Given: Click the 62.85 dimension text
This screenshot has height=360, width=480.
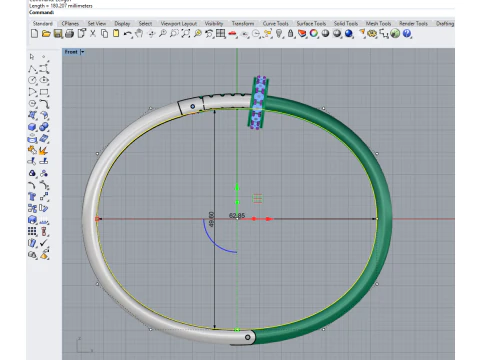Looking at the screenshot, I should [237, 216].
